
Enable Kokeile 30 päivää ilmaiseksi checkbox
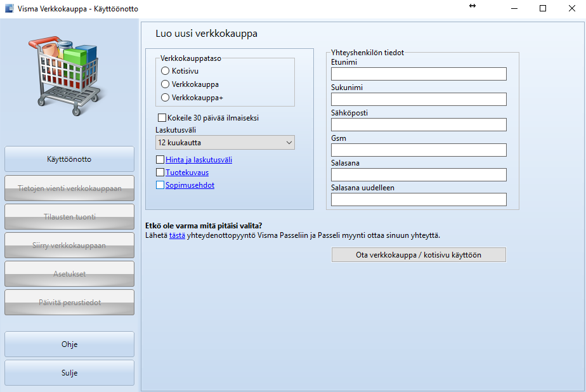(x=162, y=118)
